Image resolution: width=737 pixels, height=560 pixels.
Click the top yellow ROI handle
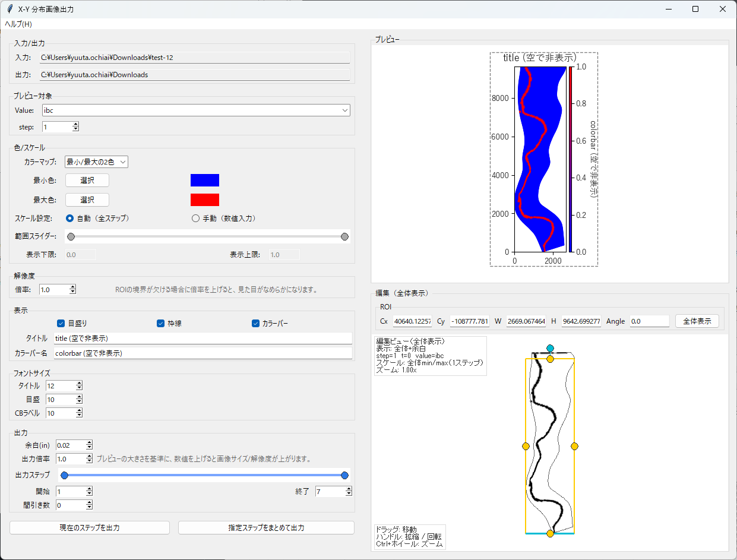coord(550,359)
